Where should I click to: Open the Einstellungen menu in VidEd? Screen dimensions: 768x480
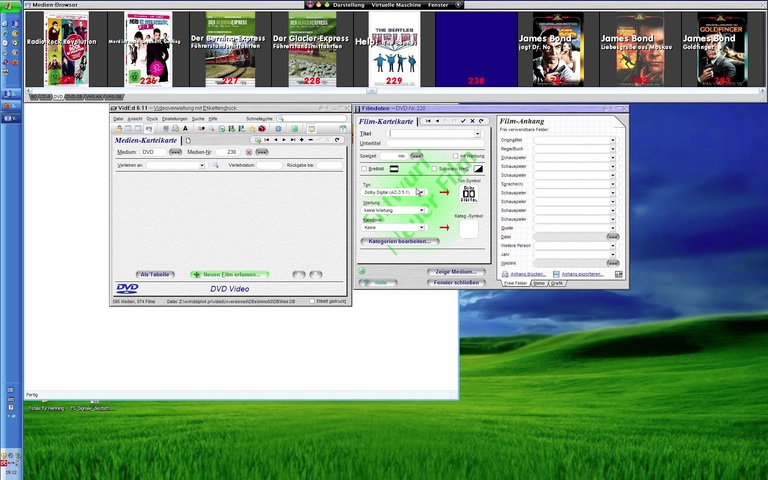(x=175, y=119)
